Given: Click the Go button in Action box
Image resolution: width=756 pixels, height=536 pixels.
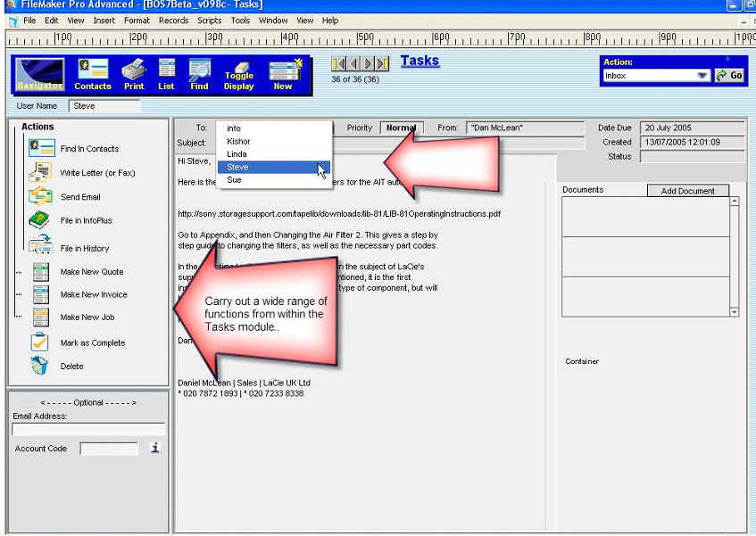Looking at the screenshot, I should (729, 75).
